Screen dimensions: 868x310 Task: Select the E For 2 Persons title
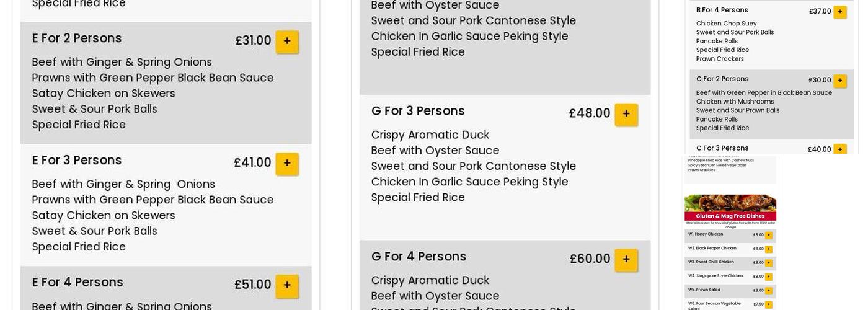click(77, 38)
